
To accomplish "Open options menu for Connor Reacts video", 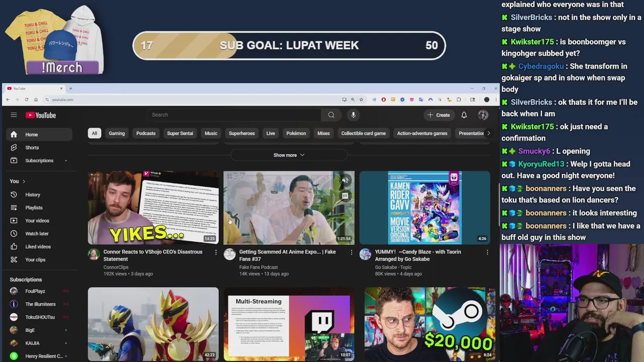I will pyautogui.click(x=216, y=252).
